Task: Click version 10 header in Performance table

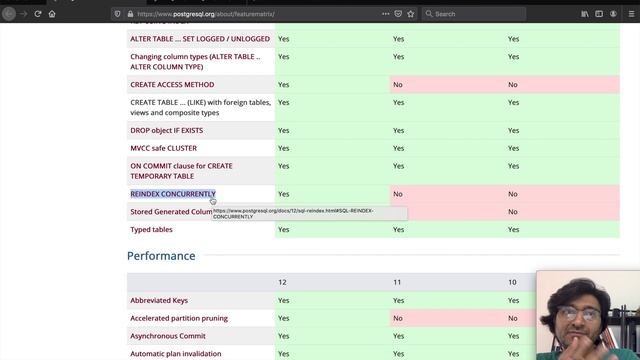Action: tap(512, 282)
